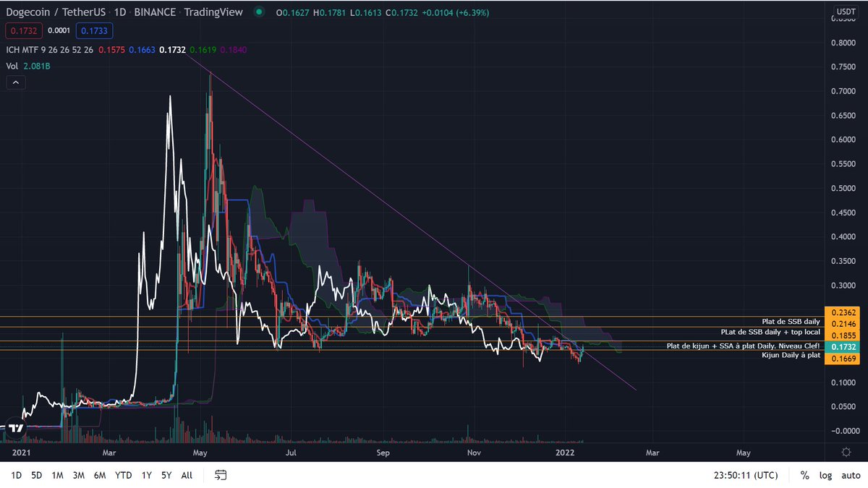Image resolution: width=868 pixels, height=488 pixels.
Task: Select the 1Y time range
Action: pyautogui.click(x=147, y=475)
